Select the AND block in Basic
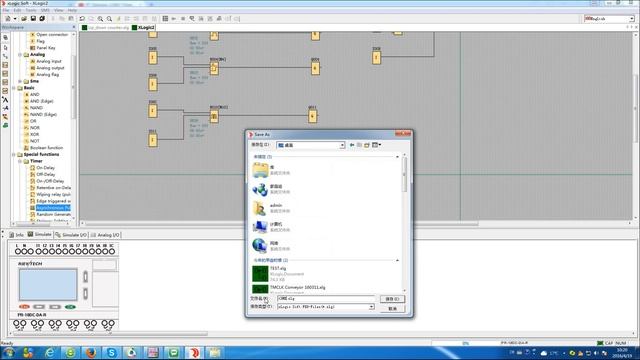This screenshot has width=640, height=360. click(35, 95)
